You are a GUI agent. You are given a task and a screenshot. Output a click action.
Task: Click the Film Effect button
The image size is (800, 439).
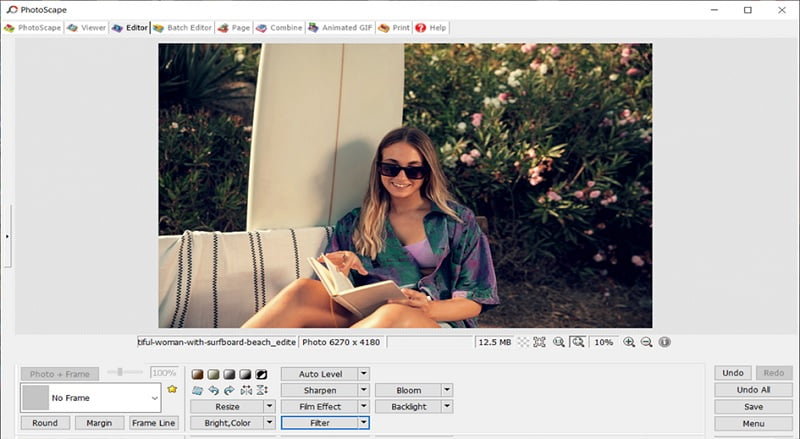coord(320,406)
